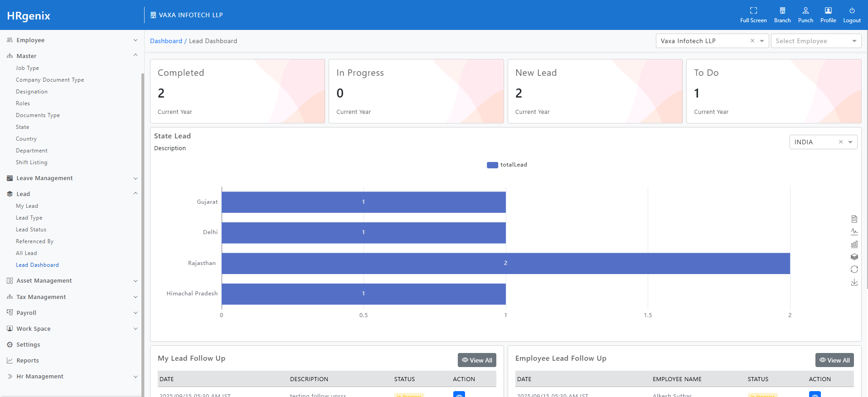Click View All for My Lead Follow Up
The image size is (868, 397).
(x=477, y=360)
